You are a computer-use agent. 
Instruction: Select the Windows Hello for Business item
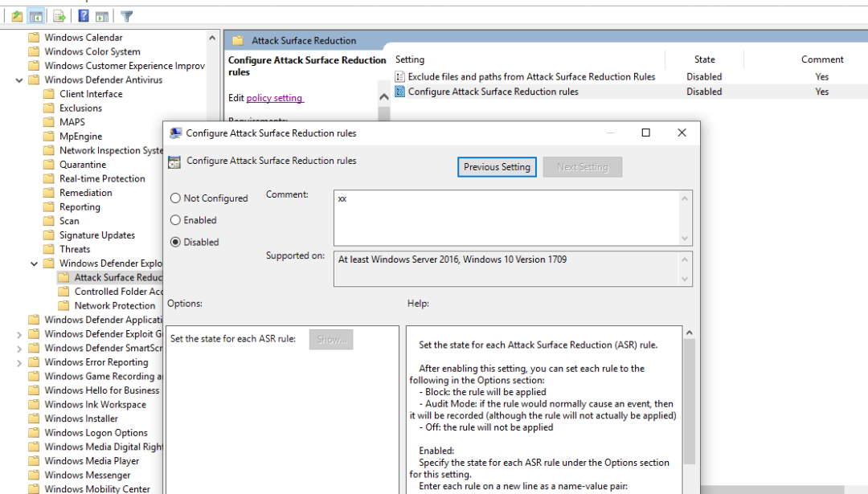coord(102,390)
